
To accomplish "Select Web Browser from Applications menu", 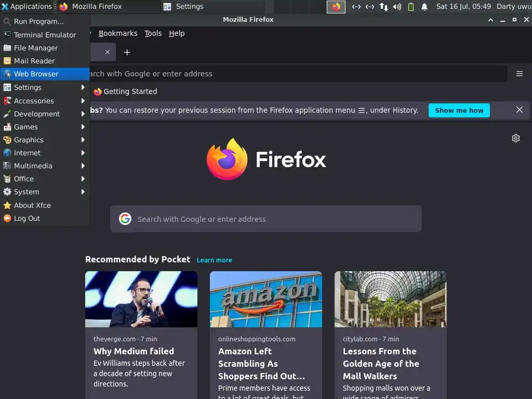I will pos(45,74).
